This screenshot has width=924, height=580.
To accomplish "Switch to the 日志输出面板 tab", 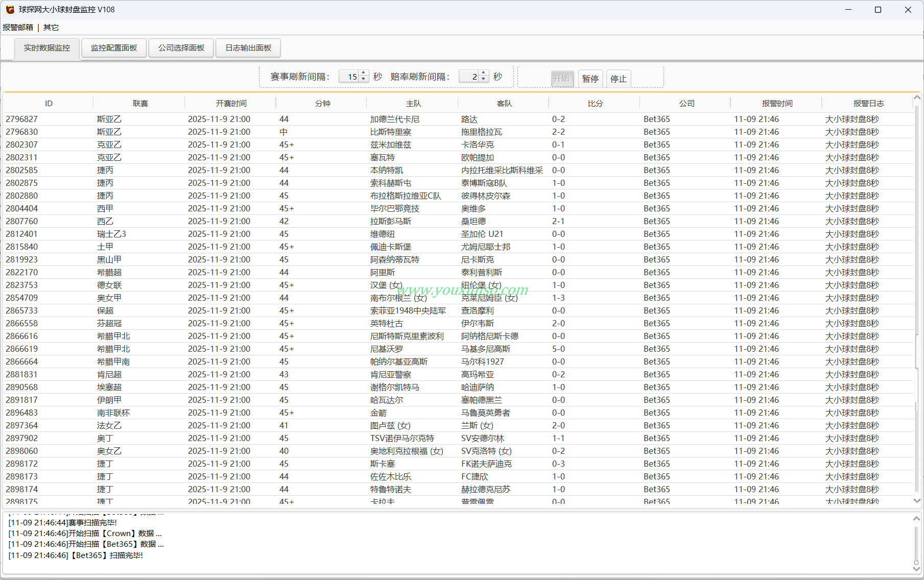I will pos(248,48).
